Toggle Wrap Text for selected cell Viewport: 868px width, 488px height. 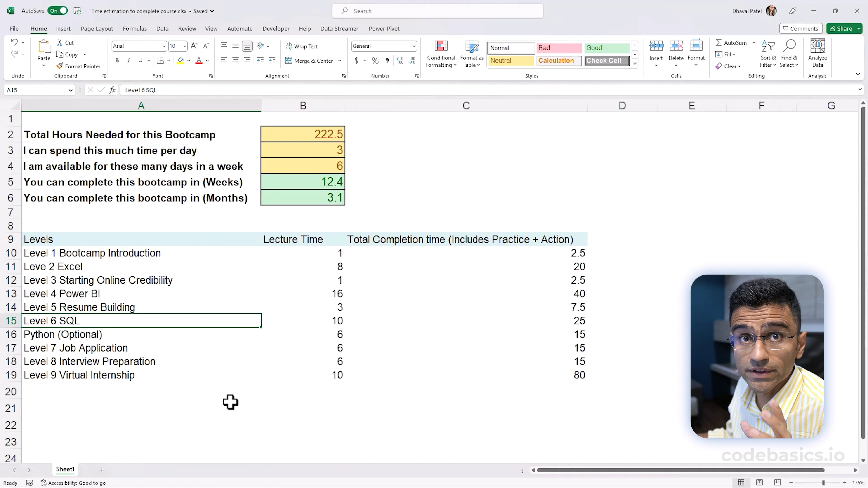tap(302, 46)
